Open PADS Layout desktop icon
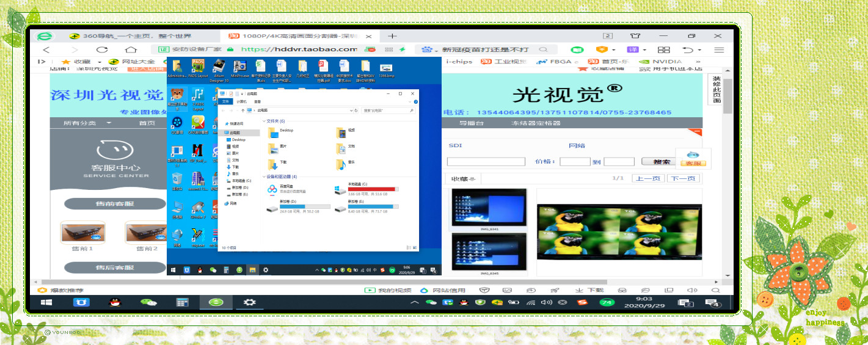 pyautogui.click(x=197, y=69)
